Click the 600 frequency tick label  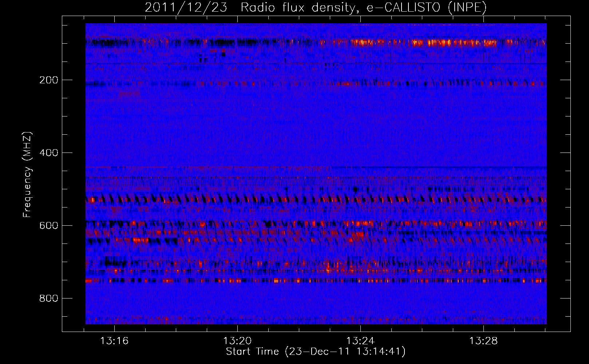pos(49,226)
